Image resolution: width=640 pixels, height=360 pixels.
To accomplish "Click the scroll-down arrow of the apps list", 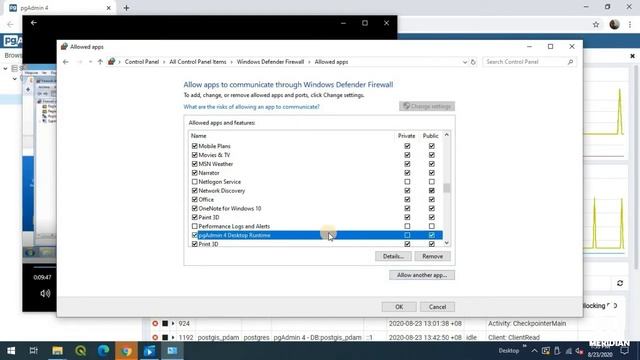I will pyautogui.click(x=447, y=243).
